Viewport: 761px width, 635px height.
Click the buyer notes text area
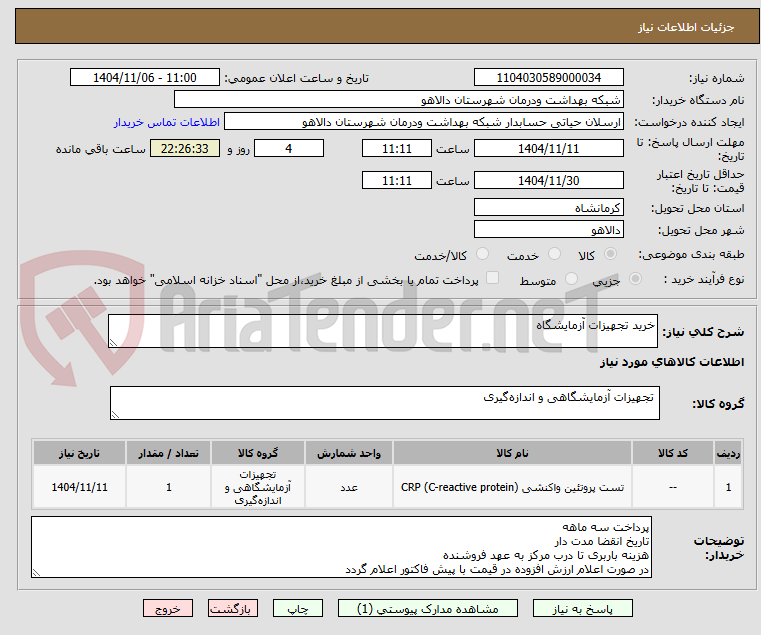coord(341,547)
